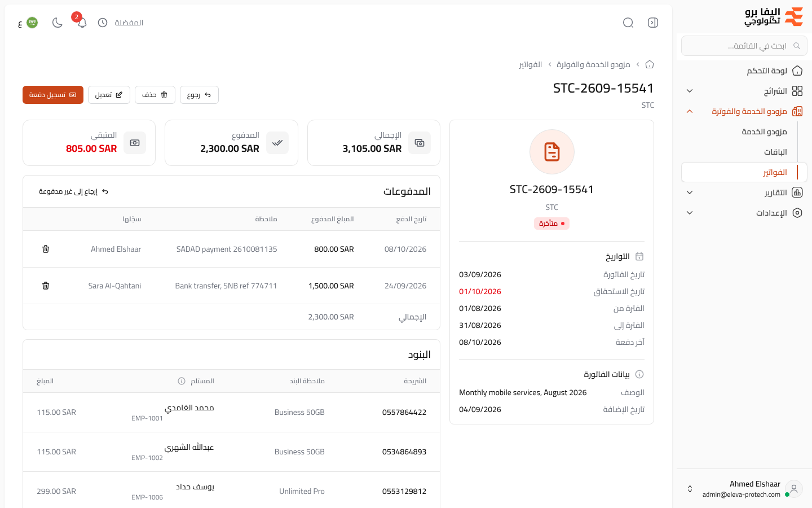The width and height of the screenshot is (812, 508).
Task: Open the language flag selector
Action: click(28, 23)
